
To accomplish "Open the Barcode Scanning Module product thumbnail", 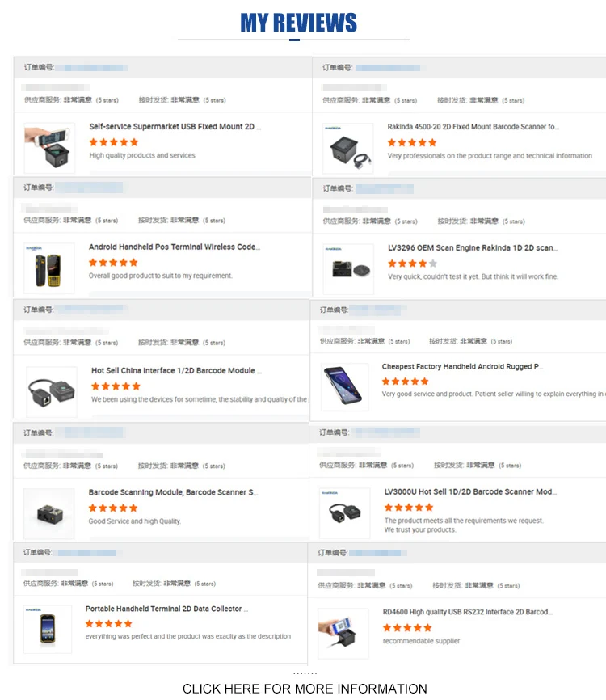I will coord(49,513).
